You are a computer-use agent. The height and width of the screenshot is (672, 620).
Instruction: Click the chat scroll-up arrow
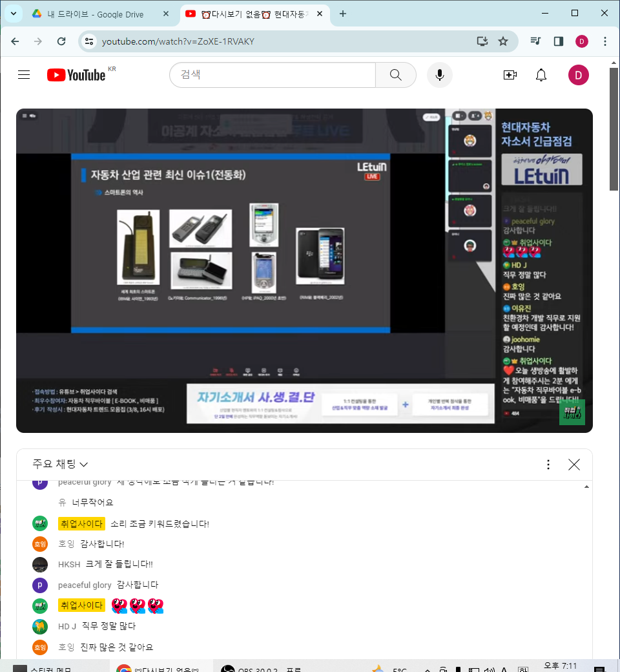[x=586, y=487]
